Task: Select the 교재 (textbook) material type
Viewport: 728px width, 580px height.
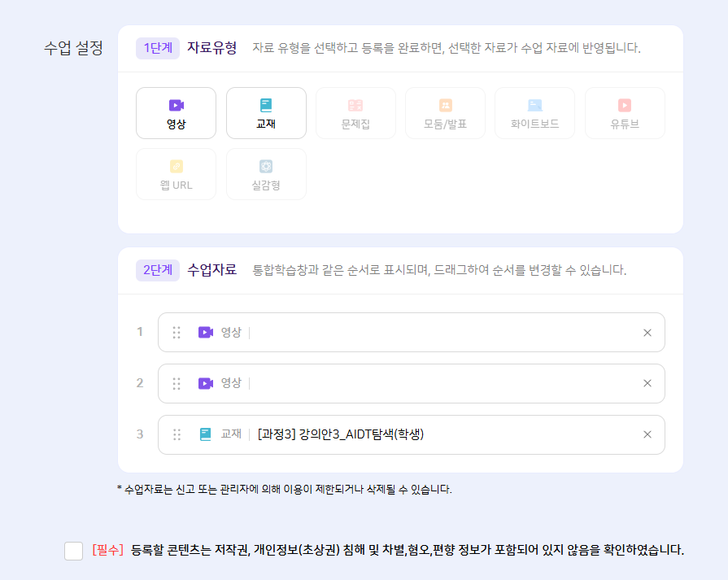Action: [x=266, y=113]
